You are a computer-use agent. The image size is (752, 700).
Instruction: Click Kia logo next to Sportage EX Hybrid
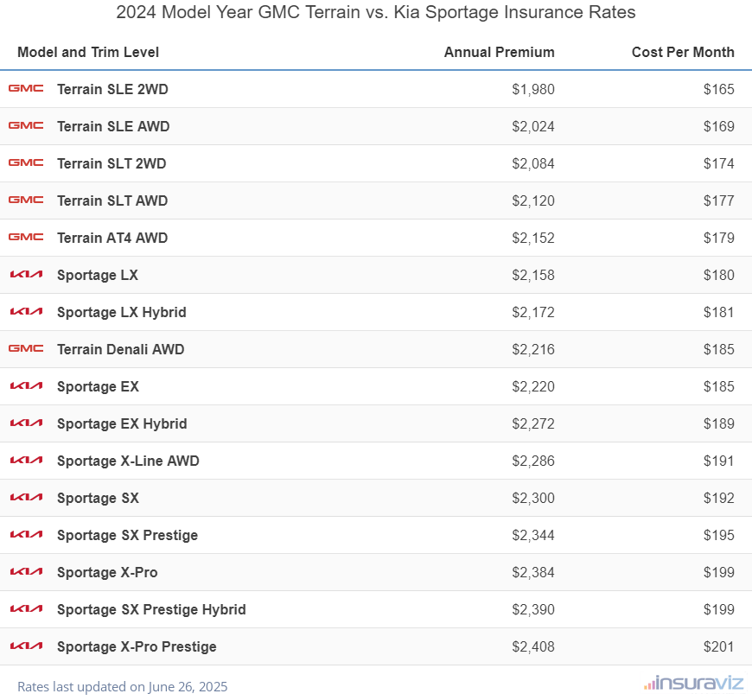[x=27, y=423]
